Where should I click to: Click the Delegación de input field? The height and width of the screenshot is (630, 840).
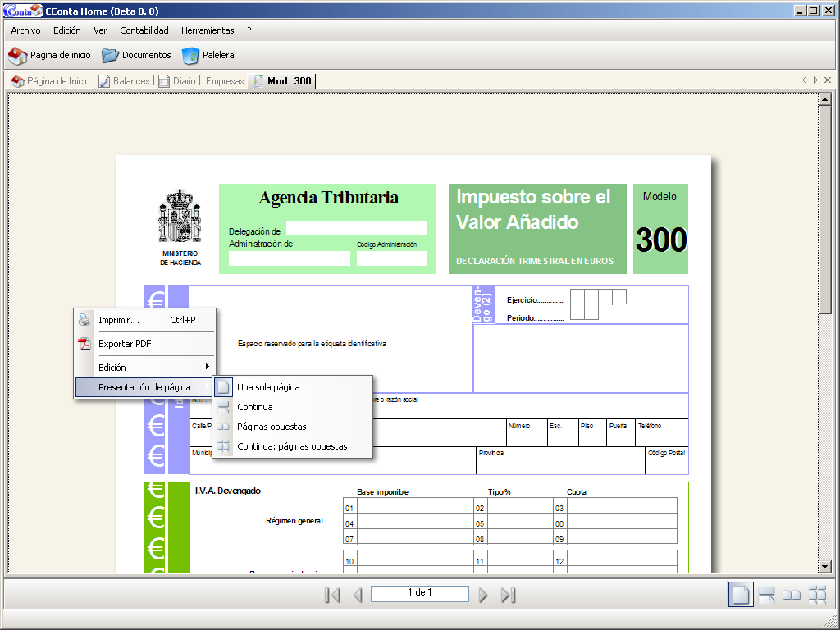pos(356,228)
